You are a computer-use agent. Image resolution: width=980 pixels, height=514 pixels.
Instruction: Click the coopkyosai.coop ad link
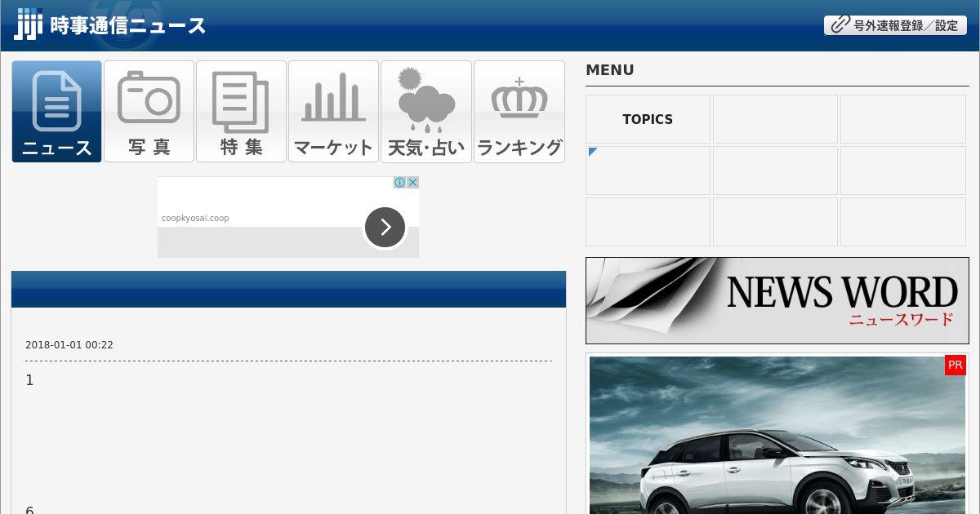click(x=195, y=218)
